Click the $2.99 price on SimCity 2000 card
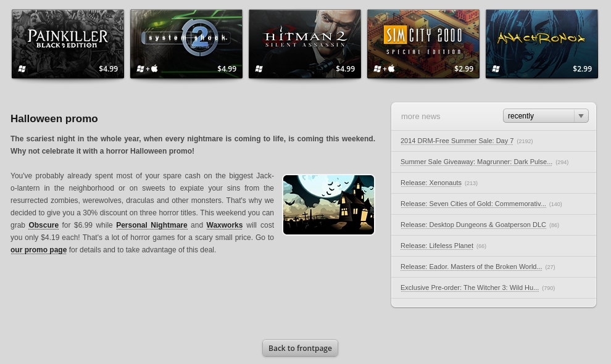611x364 pixels. pyautogui.click(x=463, y=69)
